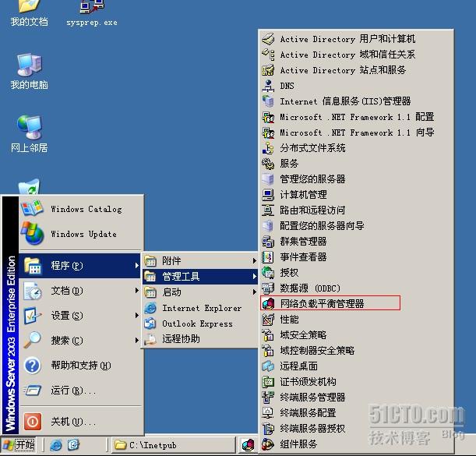Screen dimensions: 476x456
Task: Click the 网上邻居 desktop icon
Action: [x=29, y=127]
